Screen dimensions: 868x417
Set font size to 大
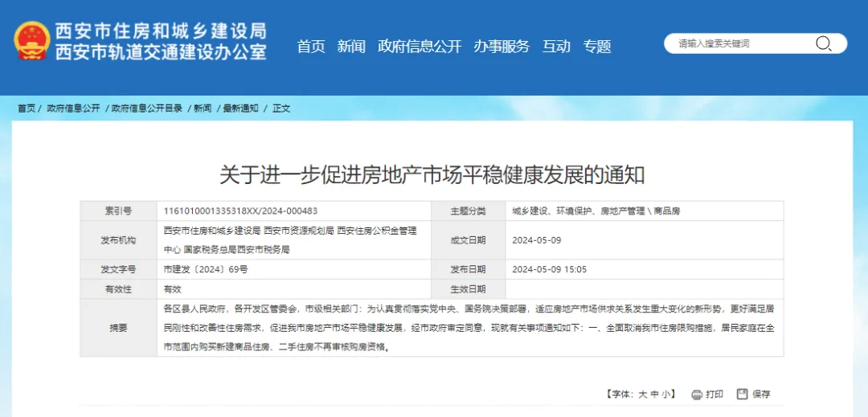643,395
